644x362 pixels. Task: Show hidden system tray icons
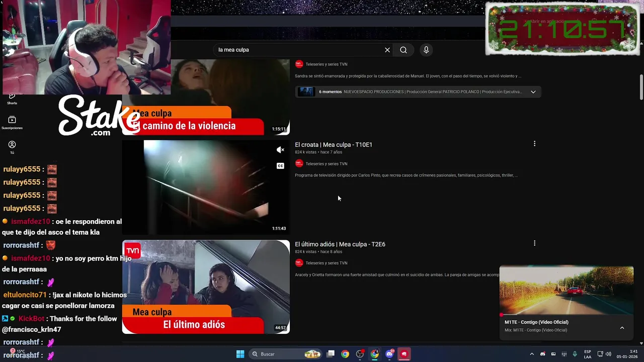coord(532,354)
